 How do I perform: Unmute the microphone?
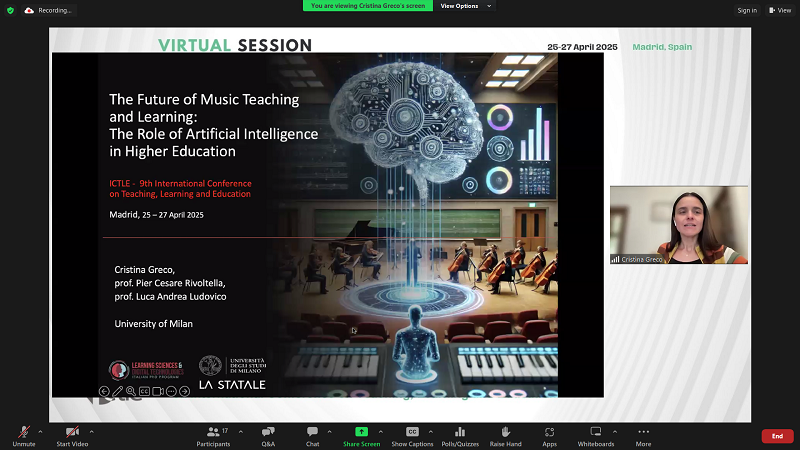pos(23,432)
